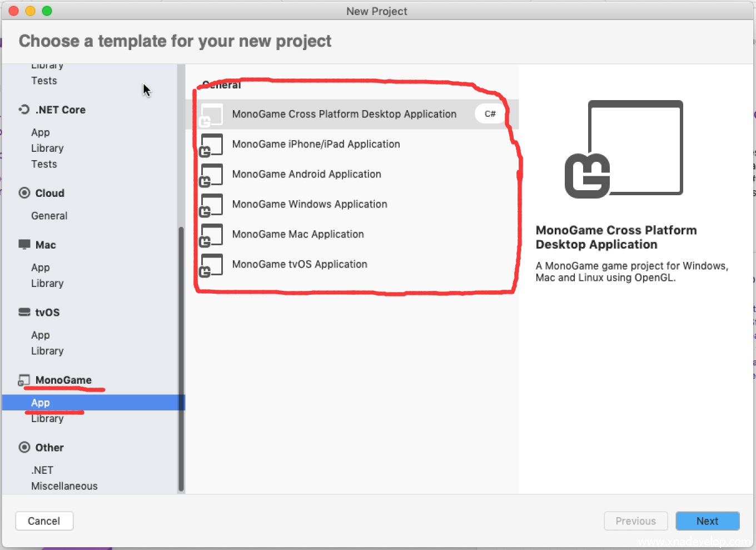
Task: Select General under the Cloud category
Action: click(49, 216)
